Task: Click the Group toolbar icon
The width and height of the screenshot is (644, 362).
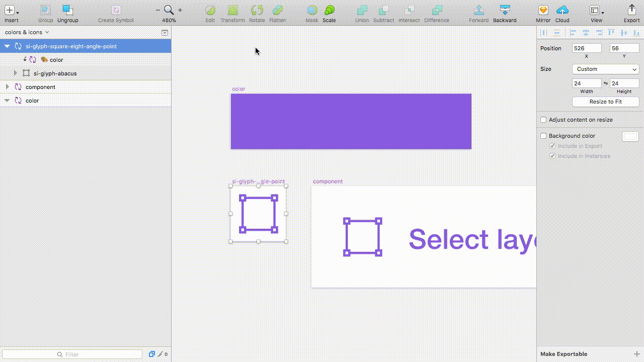Action: point(45,10)
